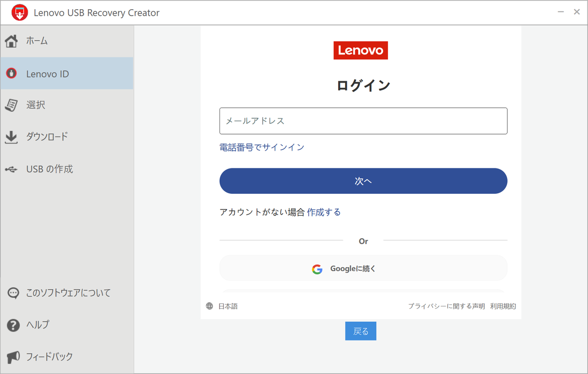Minimize the window
The height and width of the screenshot is (374, 588).
click(x=561, y=12)
